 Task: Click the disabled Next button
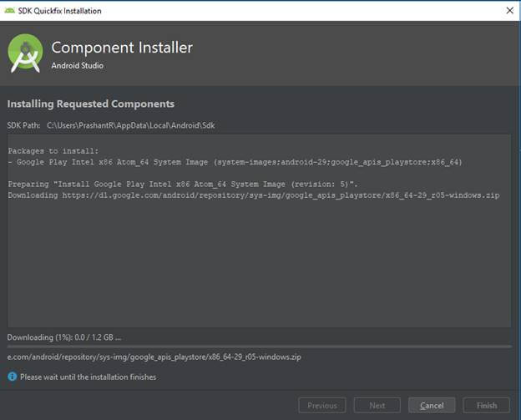click(x=377, y=405)
